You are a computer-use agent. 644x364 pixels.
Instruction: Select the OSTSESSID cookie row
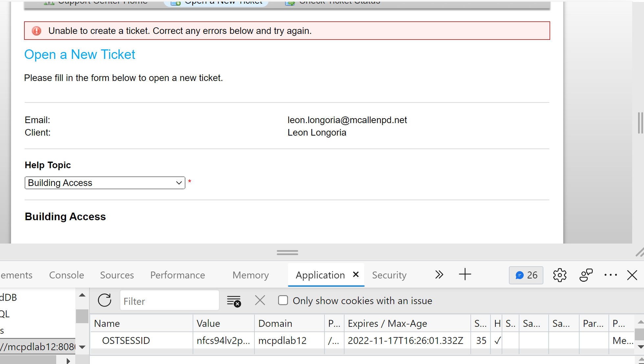click(x=126, y=341)
